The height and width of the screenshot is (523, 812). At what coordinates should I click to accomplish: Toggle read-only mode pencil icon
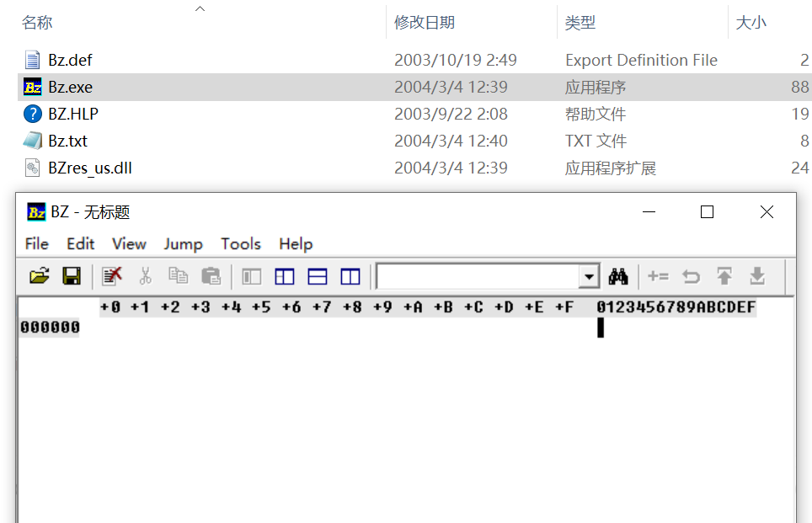click(x=112, y=276)
